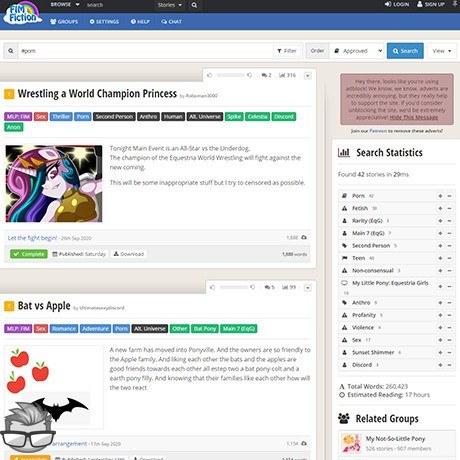Thumbs up the Bat vs Apple story
Viewport: 460px width, 460px height.
point(212,287)
